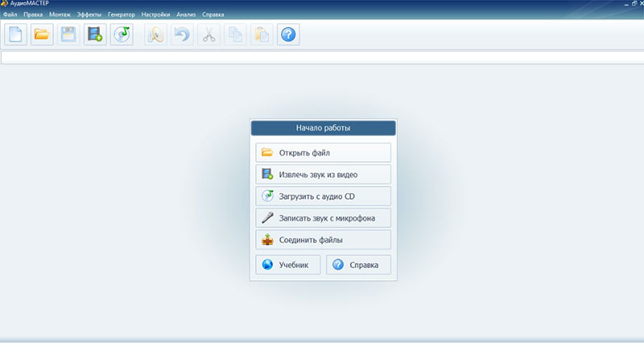This screenshot has width=644, height=347.
Task: Click the Help question mark toolbar icon
Action: pos(288,35)
